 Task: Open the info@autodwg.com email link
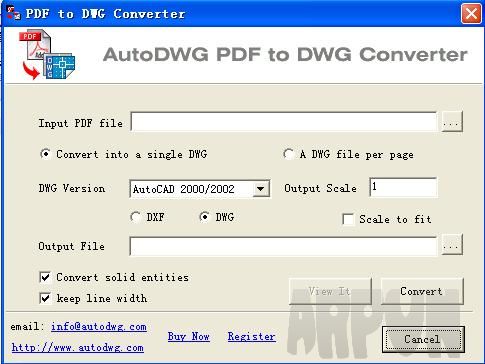(99, 327)
